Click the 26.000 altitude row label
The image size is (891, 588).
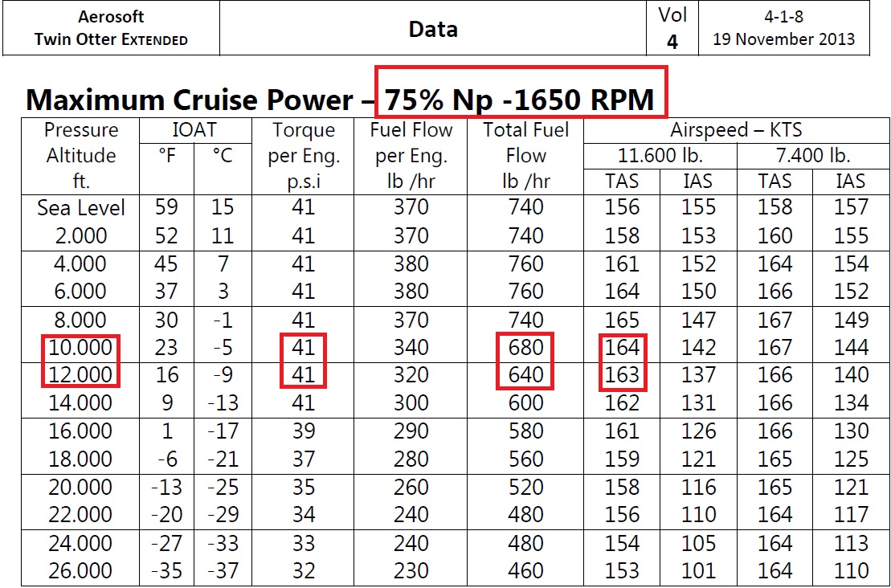80,571
